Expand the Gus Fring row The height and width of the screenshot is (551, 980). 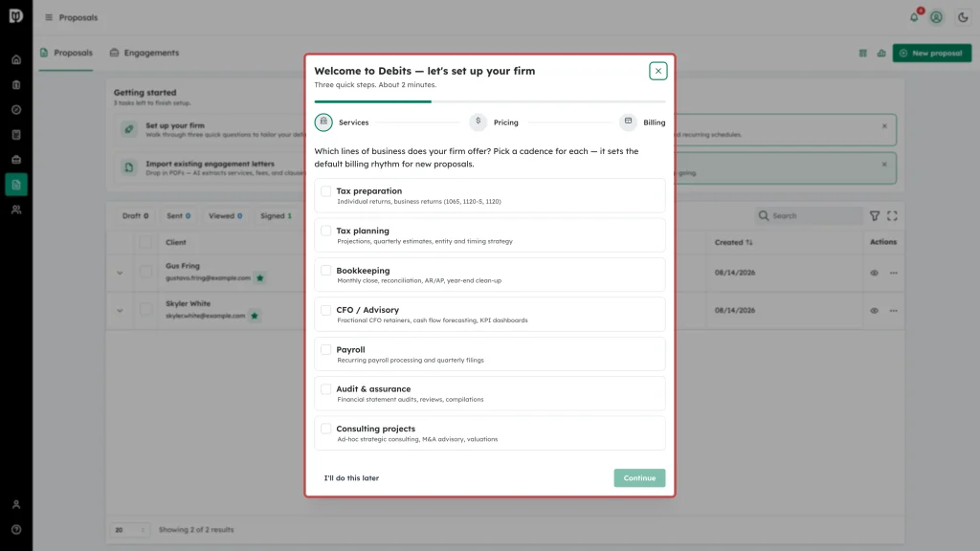tap(120, 273)
